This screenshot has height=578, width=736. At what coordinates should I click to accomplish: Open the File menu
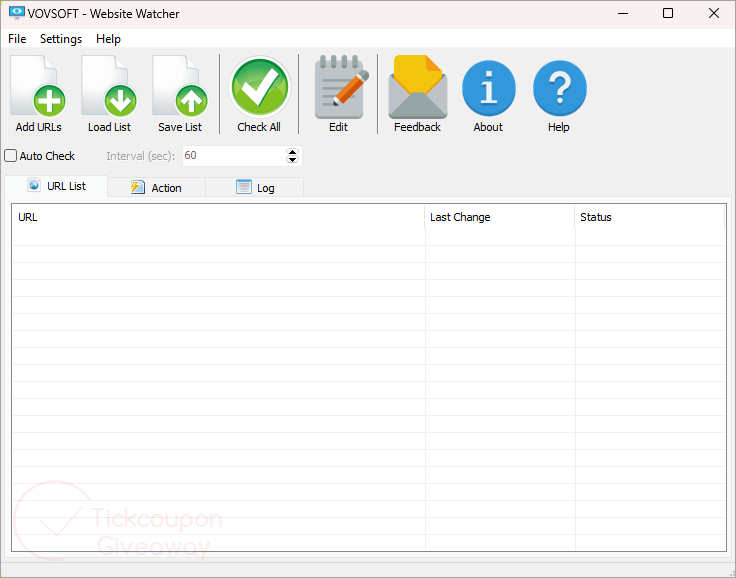tap(17, 39)
